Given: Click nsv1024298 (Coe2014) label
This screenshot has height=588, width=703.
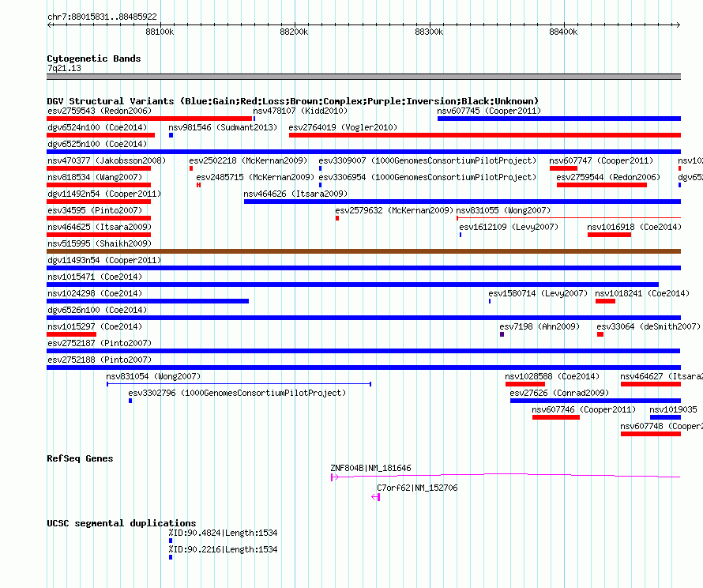Looking at the screenshot, I should click(95, 293).
